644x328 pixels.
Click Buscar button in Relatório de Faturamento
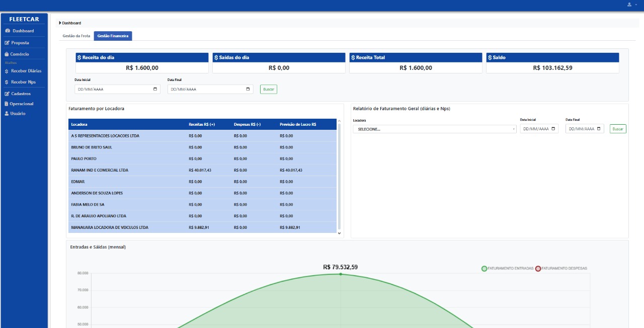pos(618,129)
